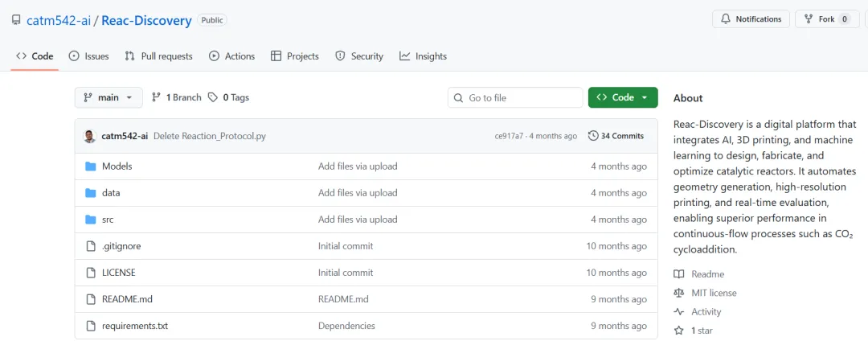Click the bell icon in Notifications button

click(726, 19)
